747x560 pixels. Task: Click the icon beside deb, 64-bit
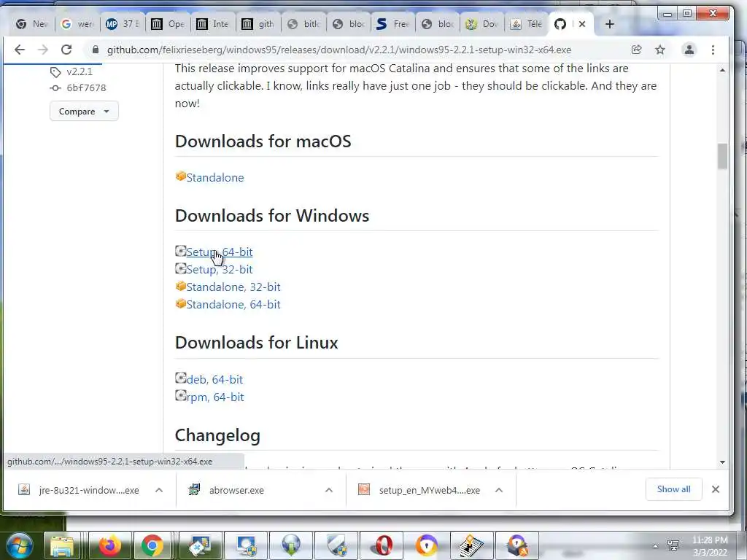pos(181,378)
